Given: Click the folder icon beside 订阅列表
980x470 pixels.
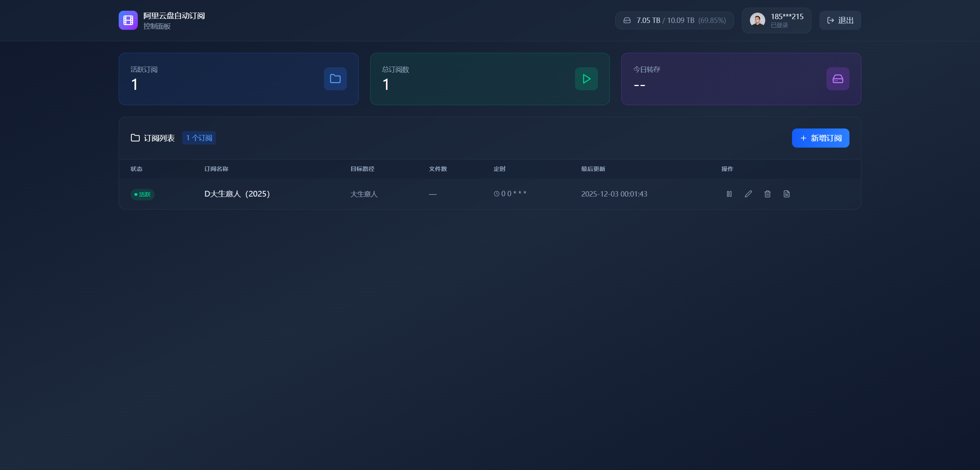Looking at the screenshot, I should pos(135,138).
